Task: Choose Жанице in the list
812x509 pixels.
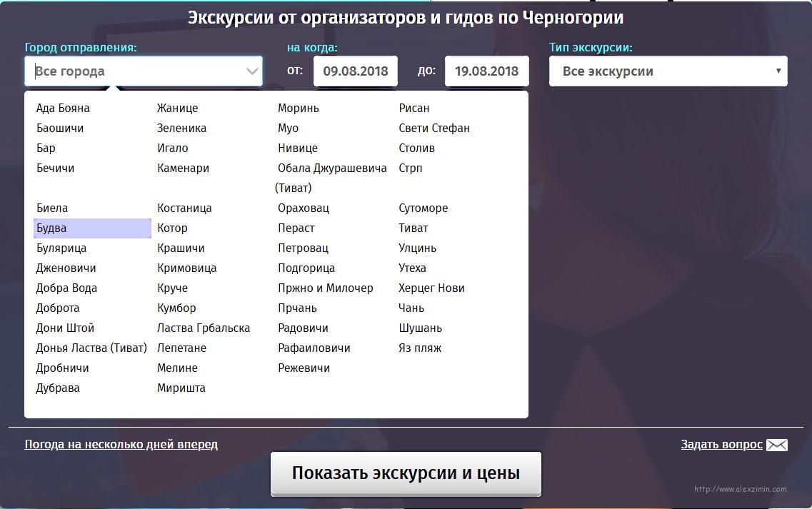Action: (178, 109)
